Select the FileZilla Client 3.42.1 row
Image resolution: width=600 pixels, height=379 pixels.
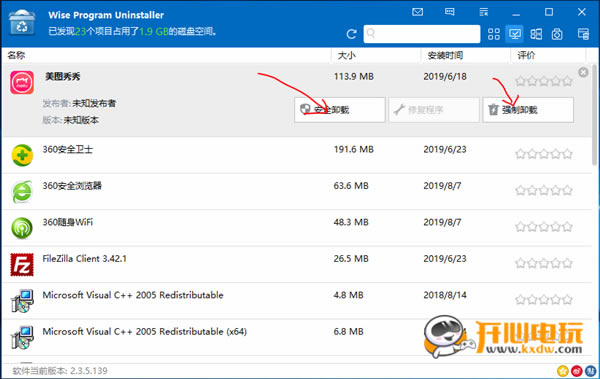pyautogui.click(x=297, y=264)
